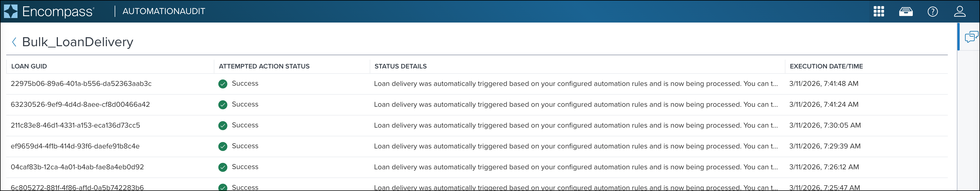Viewport: 980px width, 191px height.
Task: Click the truncated status details for loan 04caf83b
Action: click(x=576, y=167)
